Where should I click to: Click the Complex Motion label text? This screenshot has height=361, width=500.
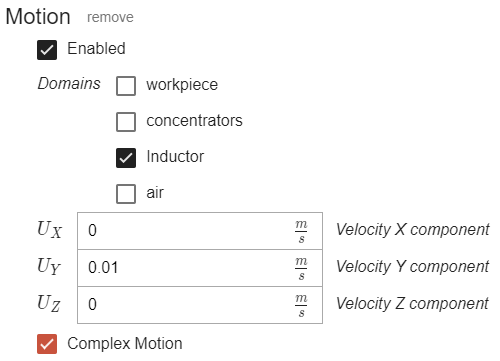tap(125, 344)
